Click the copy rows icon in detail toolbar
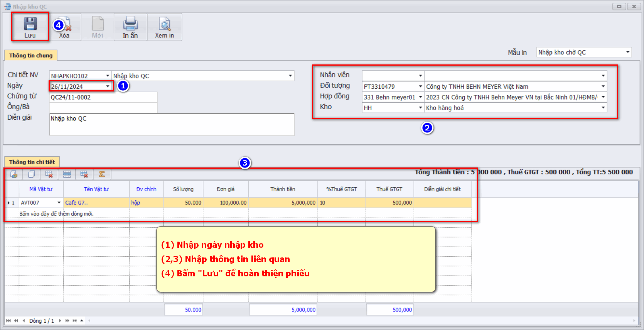This screenshot has height=330, width=644. (31, 174)
